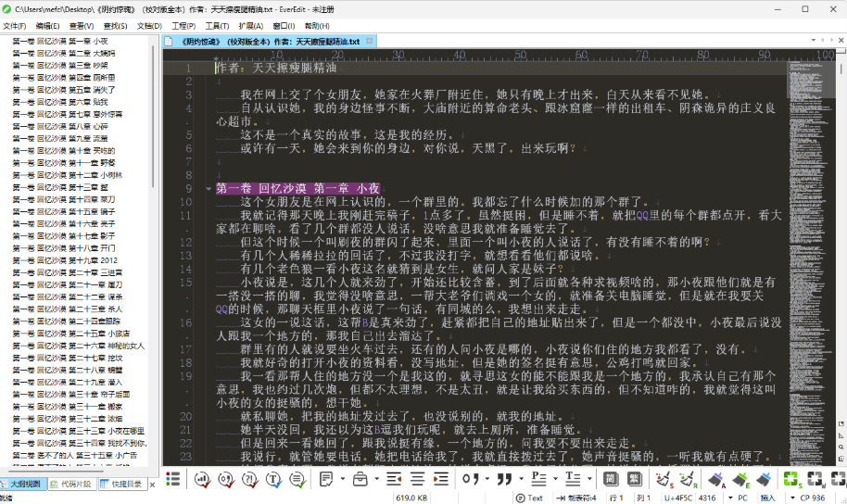Close the 《阴约惊魂》 document tab
Viewport: 847px width, 504px height.
[x=370, y=41]
